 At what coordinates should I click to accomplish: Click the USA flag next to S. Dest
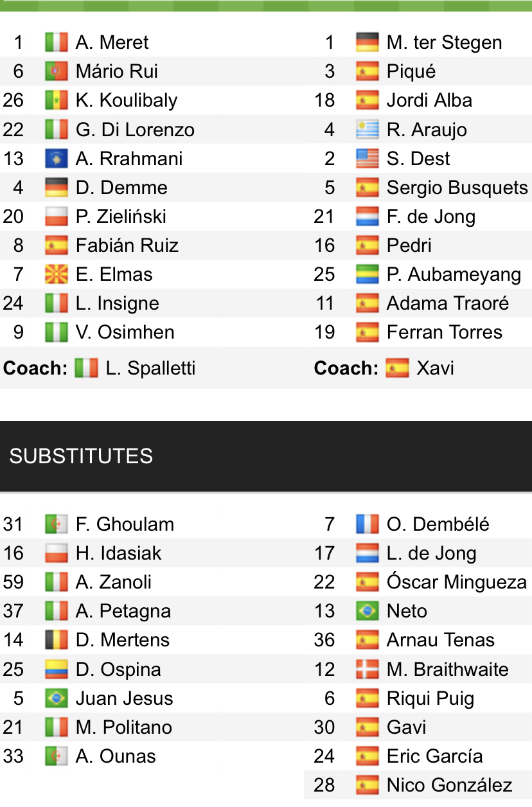(368, 159)
